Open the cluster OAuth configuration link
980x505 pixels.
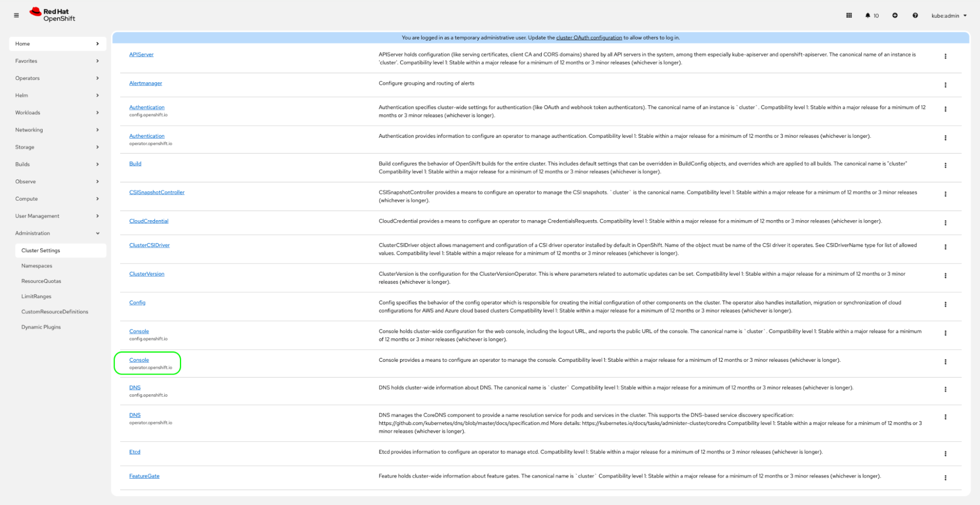coord(589,38)
